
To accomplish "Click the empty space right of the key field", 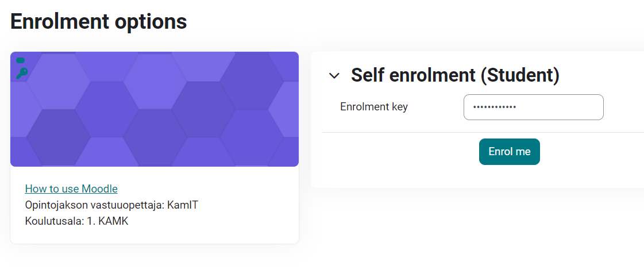I will (x=623, y=107).
